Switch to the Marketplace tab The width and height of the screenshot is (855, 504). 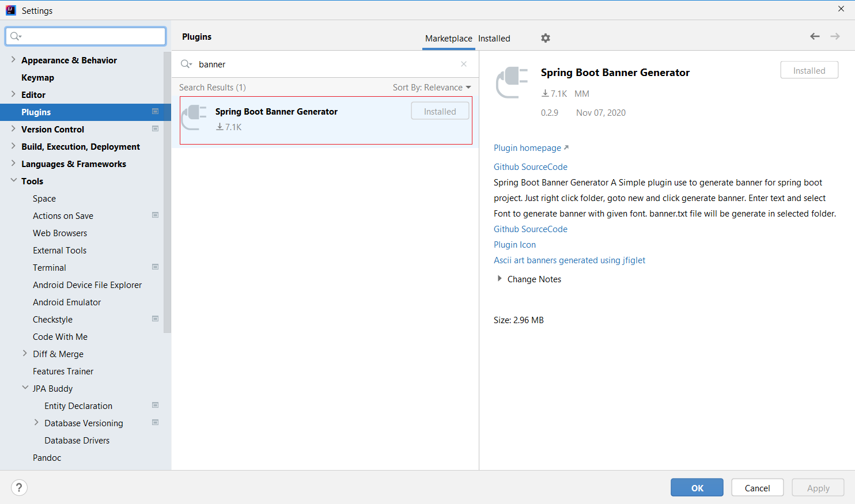pyautogui.click(x=448, y=39)
